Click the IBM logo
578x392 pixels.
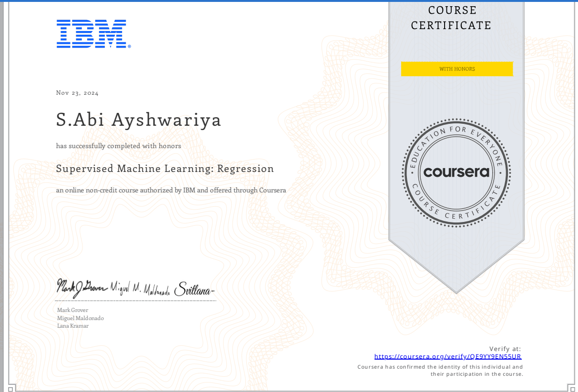[x=93, y=34]
